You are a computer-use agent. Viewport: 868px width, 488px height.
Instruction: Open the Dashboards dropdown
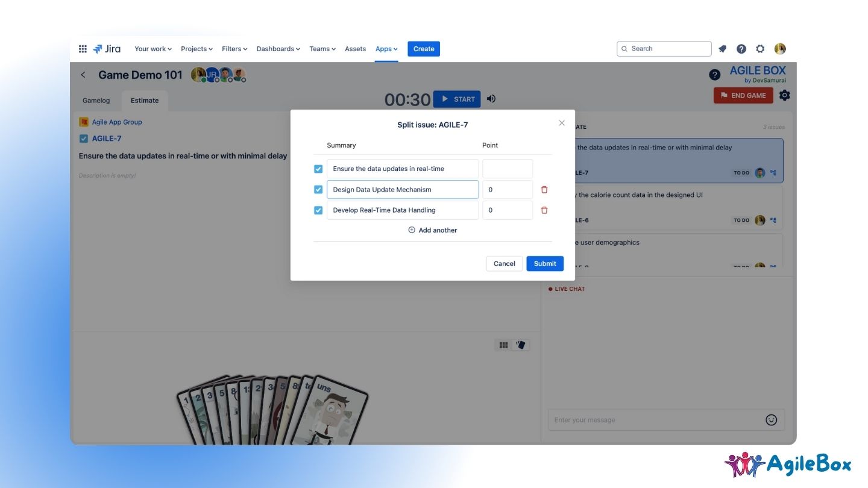click(x=277, y=49)
